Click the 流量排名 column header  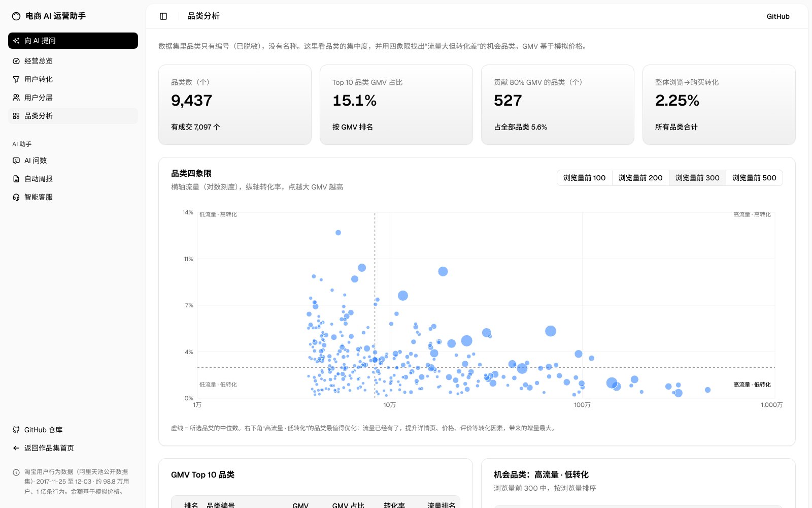point(441,505)
